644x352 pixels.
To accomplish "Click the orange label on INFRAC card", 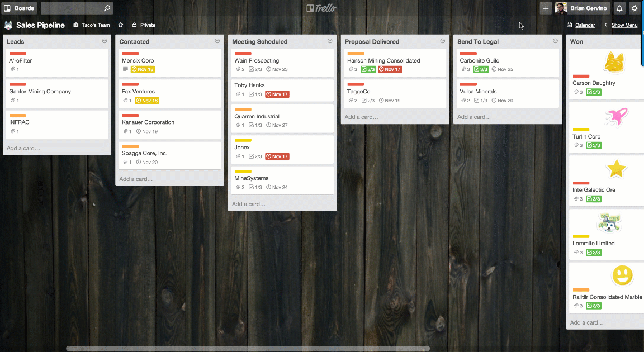I will pos(18,115).
